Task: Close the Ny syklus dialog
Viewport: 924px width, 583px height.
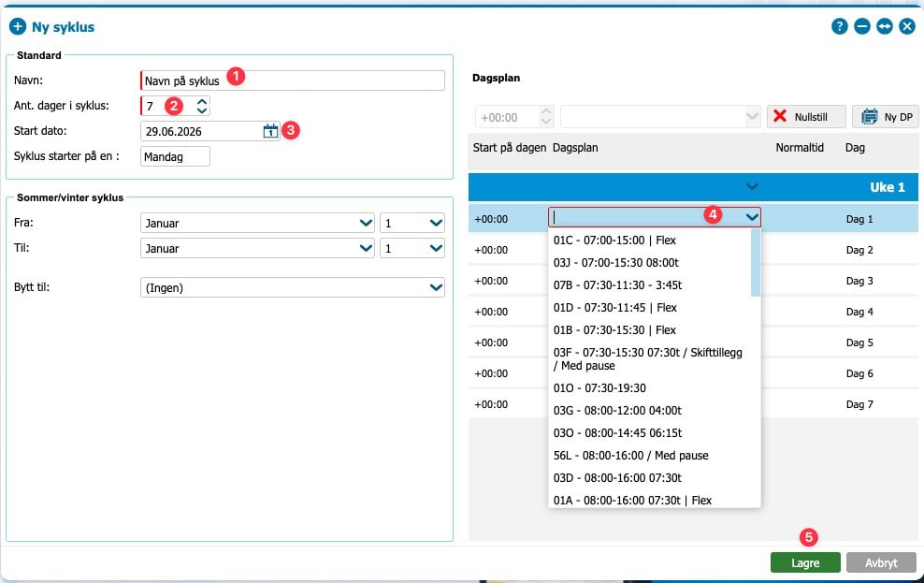Action: coord(907,26)
